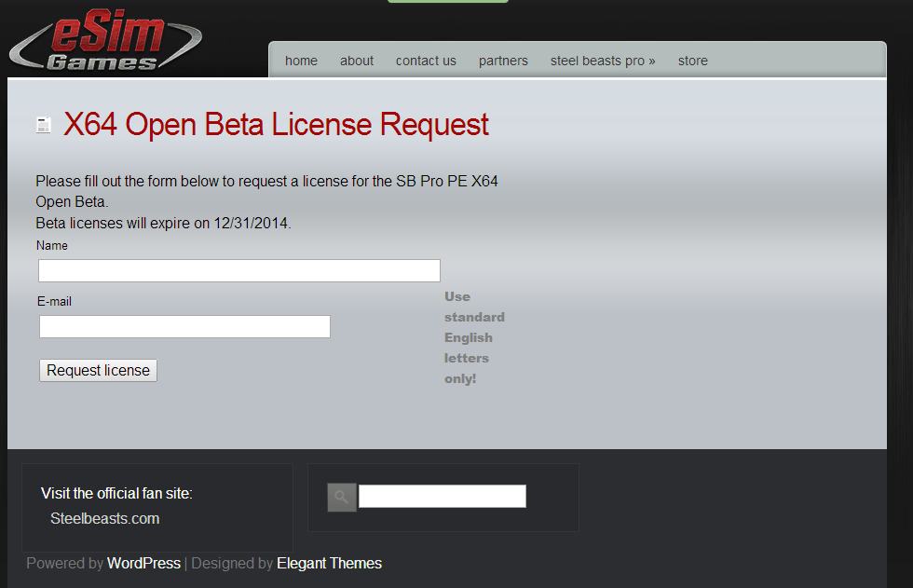Click the search magnifier icon
Viewport: 913px width, 588px height.
coord(342,498)
